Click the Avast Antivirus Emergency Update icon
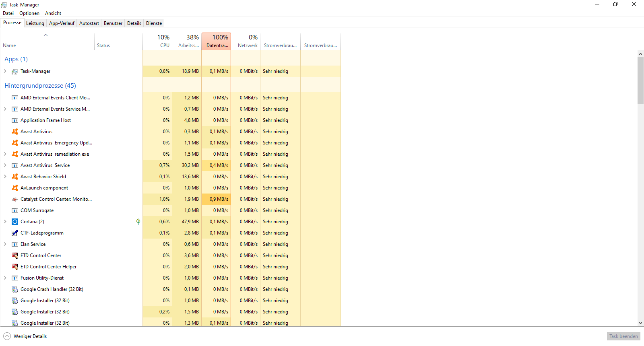This screenshot has height=346, width=644. [x=15, y=143]
